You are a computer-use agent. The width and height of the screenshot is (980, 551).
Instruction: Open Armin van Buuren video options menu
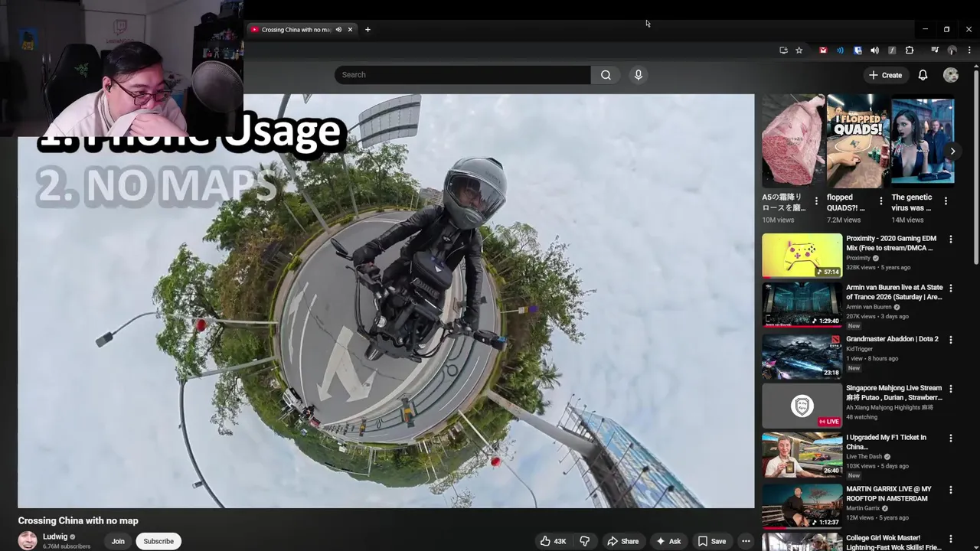[x=951, y=289]
